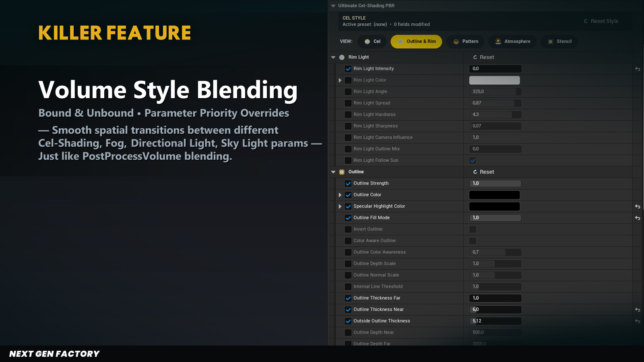Uncheck the Outline Strength override
644x362 pixels.
click(348, 183)
